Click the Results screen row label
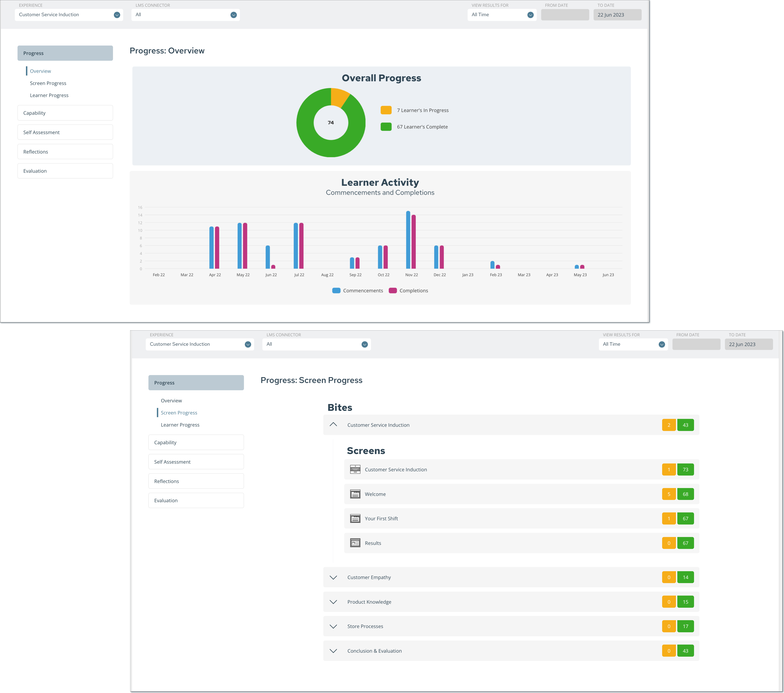Image resolution: width=784 pixels, height=693 pixels. point(373,543)
